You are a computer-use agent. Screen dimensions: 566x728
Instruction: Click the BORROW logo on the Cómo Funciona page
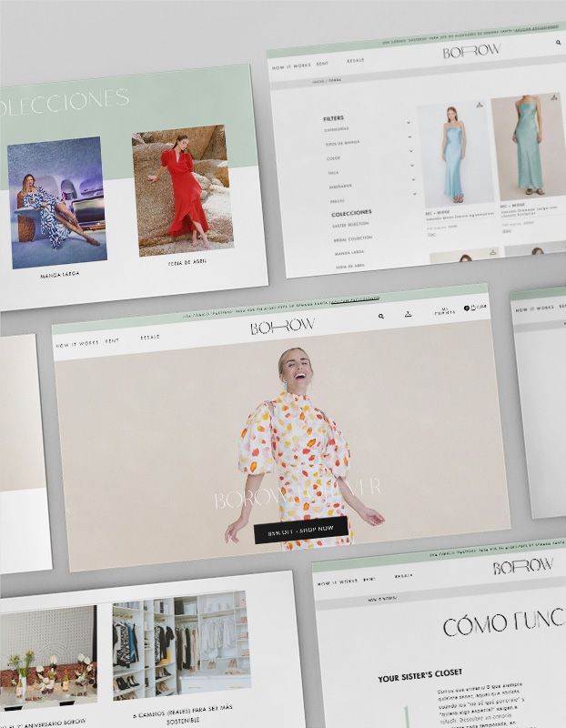click(x=523, y=566)
